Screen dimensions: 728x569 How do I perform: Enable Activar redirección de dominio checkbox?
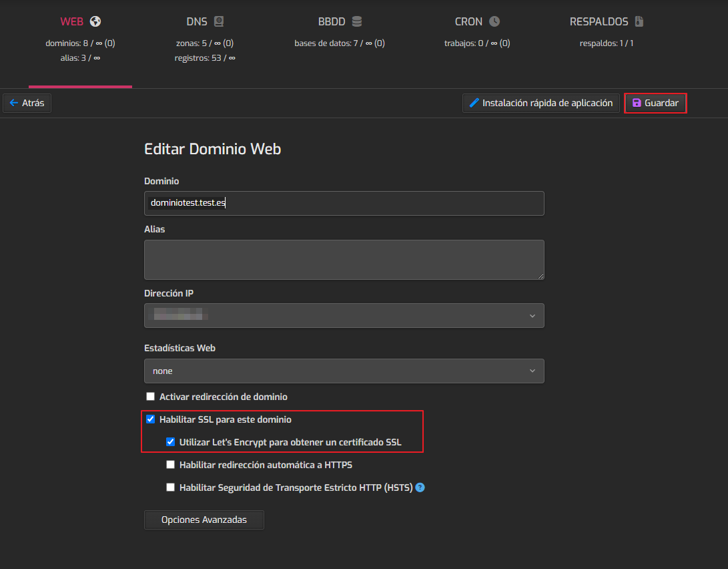pyautogui.click(x=150, y=397)
